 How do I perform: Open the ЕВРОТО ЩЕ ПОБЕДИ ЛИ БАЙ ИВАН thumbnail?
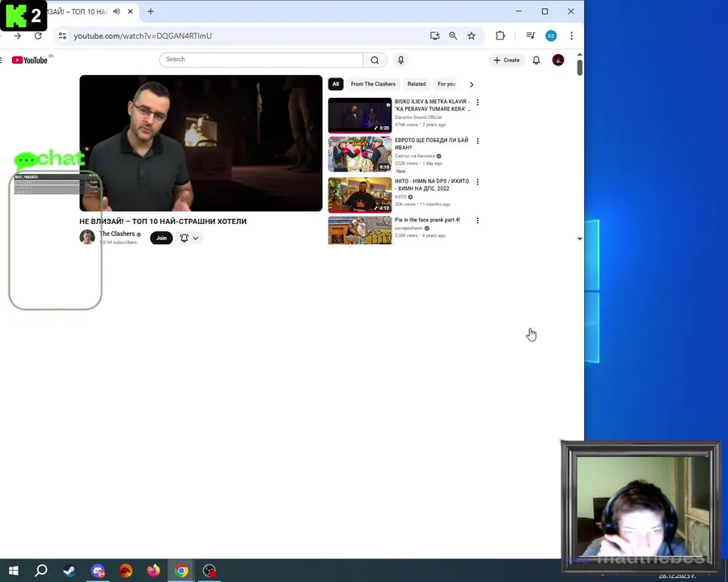[x=360, y=154]
